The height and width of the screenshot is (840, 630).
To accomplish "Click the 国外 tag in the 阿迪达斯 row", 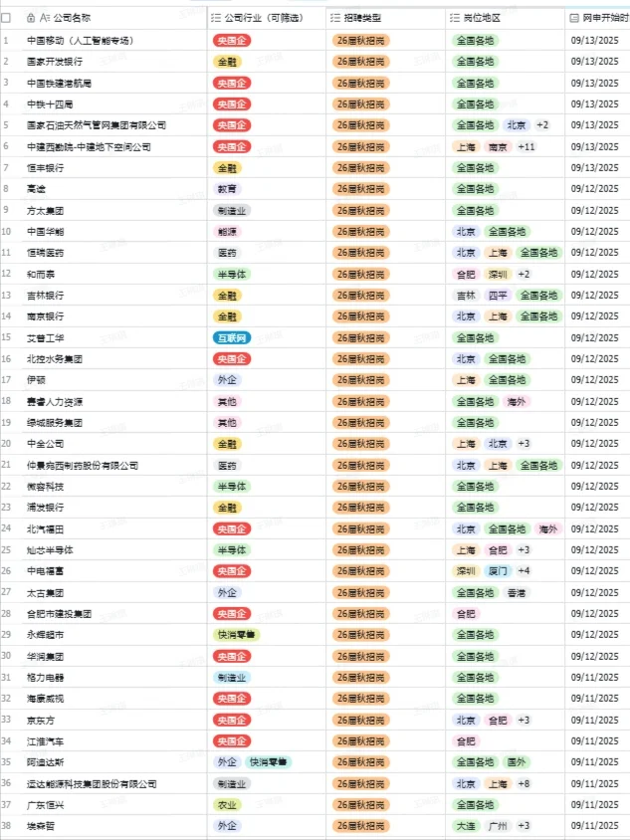I will coord(517,761).
